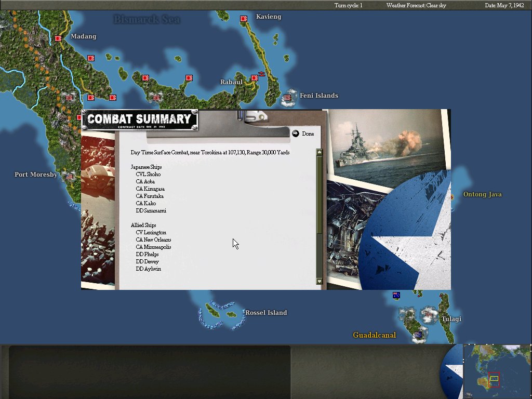Click the American flag at Port Moresby
This screenshot has width=532, height=399.
[x=70, y=176]
